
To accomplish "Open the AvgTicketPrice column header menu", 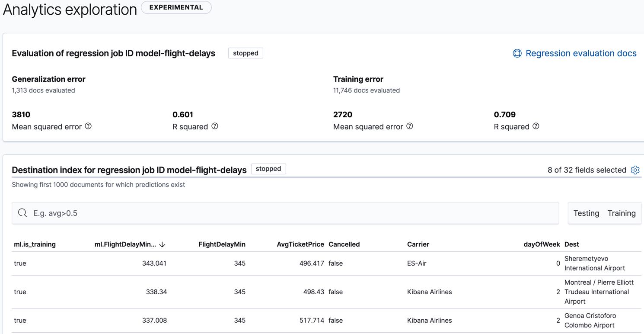I will pyautogui.click(x=300, y=244).
